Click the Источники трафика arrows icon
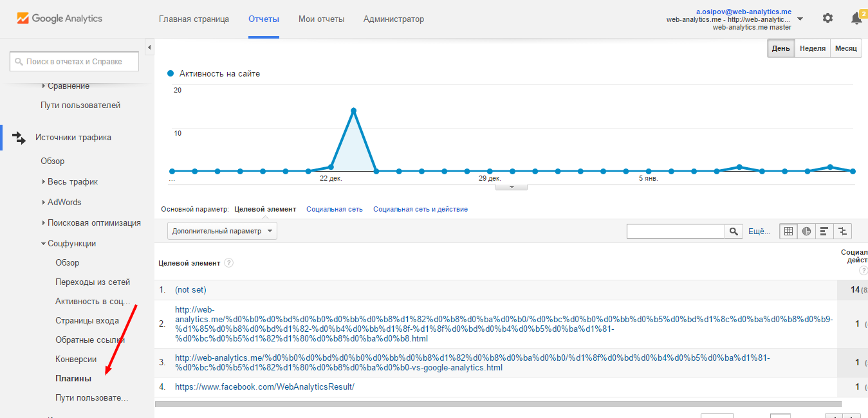868x418 pixels. point(19,137)
